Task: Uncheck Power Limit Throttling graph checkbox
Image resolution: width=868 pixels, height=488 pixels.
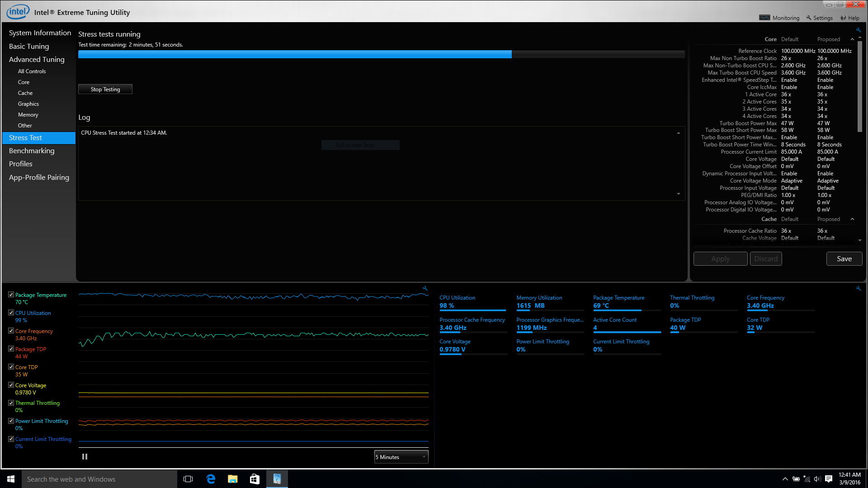Action: click(x=11, y=421)
